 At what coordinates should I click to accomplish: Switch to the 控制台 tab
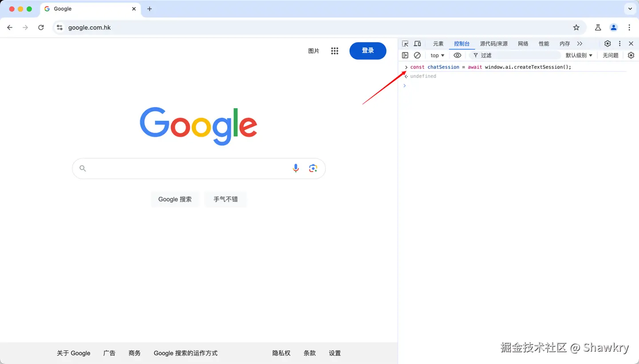coord(461,43)
